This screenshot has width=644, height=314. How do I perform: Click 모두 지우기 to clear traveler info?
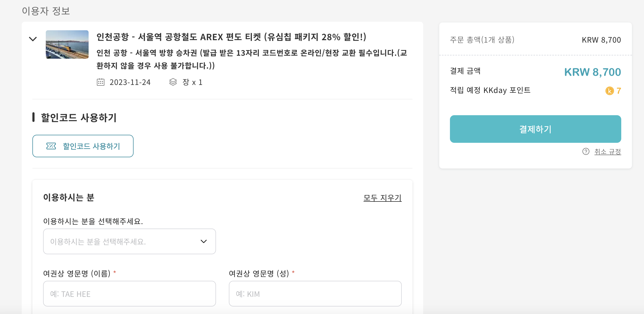click(x=382, y=198)
